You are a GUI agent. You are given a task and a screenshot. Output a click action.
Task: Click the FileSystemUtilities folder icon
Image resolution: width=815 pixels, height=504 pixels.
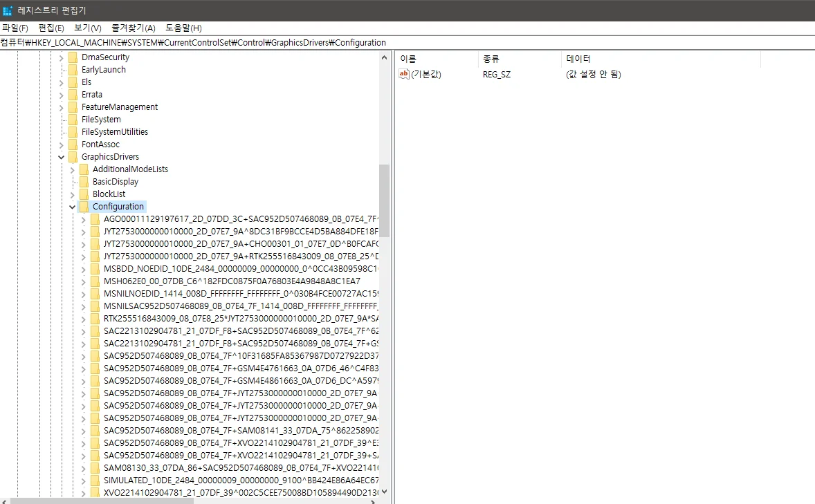(73, 132)
